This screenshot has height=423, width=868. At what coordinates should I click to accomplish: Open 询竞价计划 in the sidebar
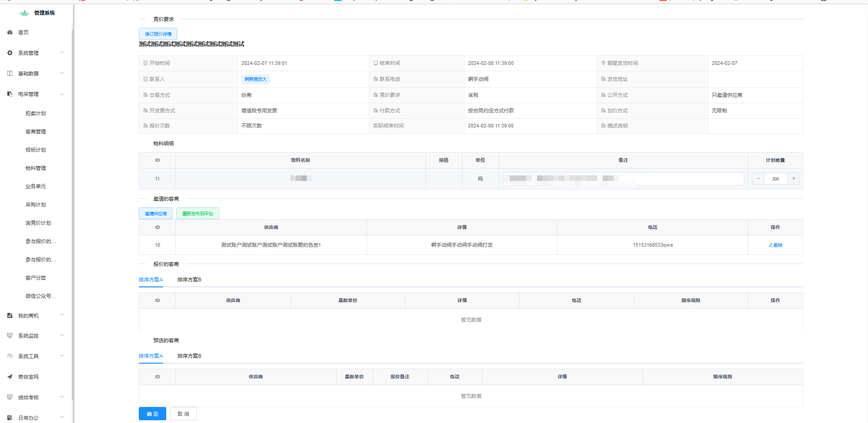tap(38, 223)
